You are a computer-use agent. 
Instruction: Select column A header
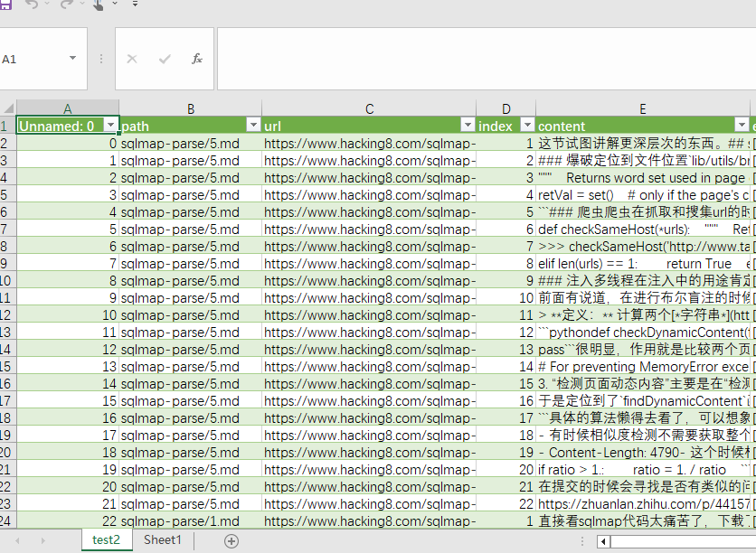tap(68, 108)
